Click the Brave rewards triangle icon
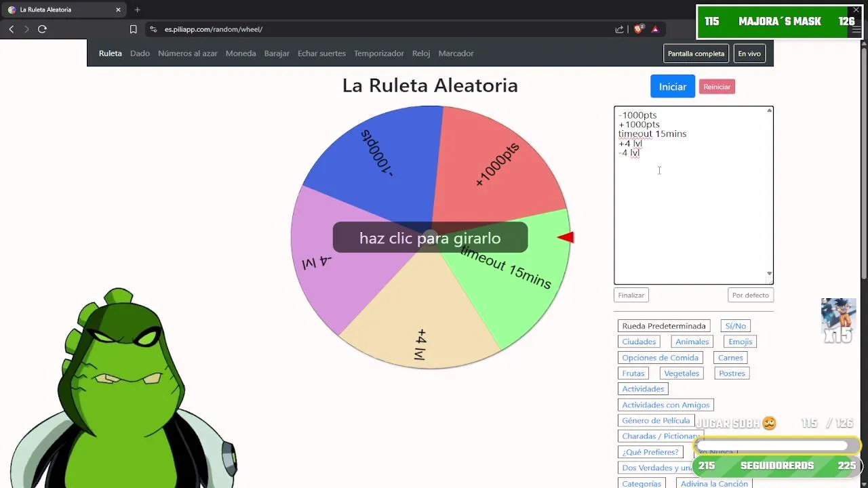Screen dimensions: 868x488 point(655,29)
